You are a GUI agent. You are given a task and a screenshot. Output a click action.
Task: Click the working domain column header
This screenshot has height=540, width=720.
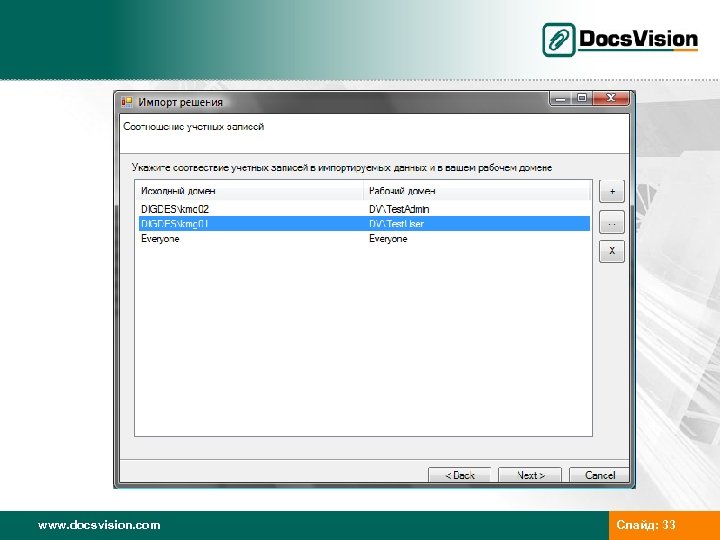(477, 191)
